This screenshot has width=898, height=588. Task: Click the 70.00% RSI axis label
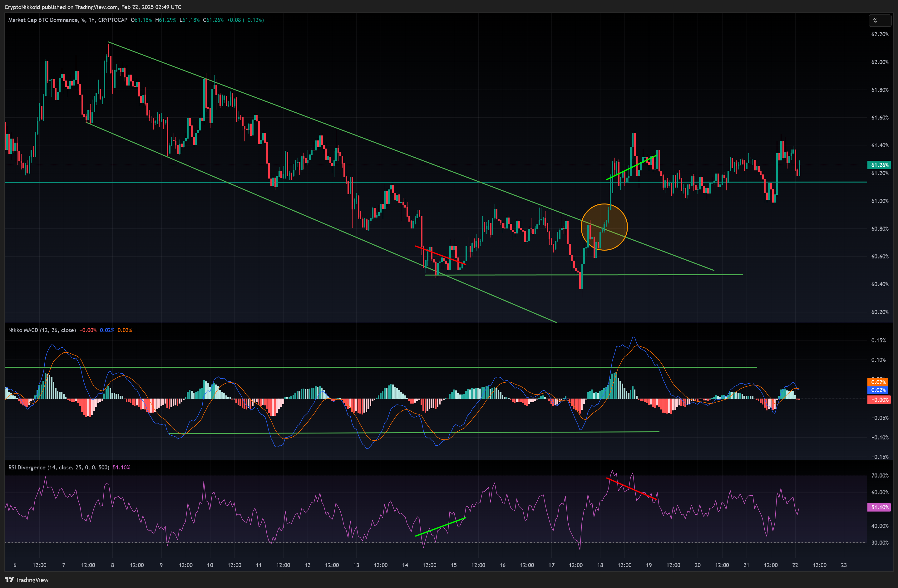pyautogui.click(x=880, y=476)
